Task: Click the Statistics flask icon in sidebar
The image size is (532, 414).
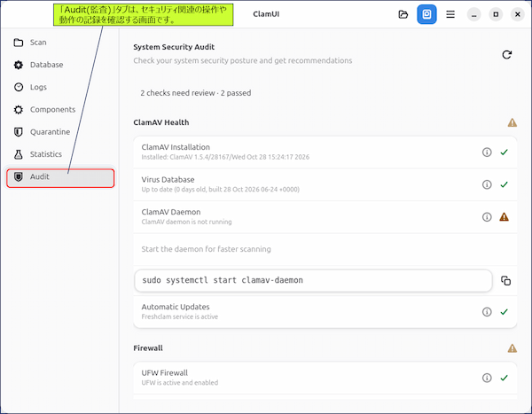Action: [x=19, y=154]
